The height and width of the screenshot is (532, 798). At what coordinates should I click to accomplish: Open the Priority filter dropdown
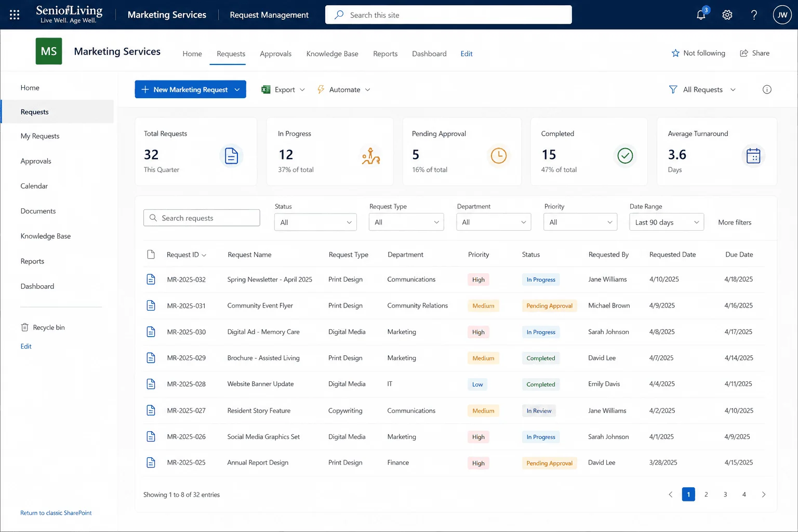pyautogui.click(x=580, y=222)
